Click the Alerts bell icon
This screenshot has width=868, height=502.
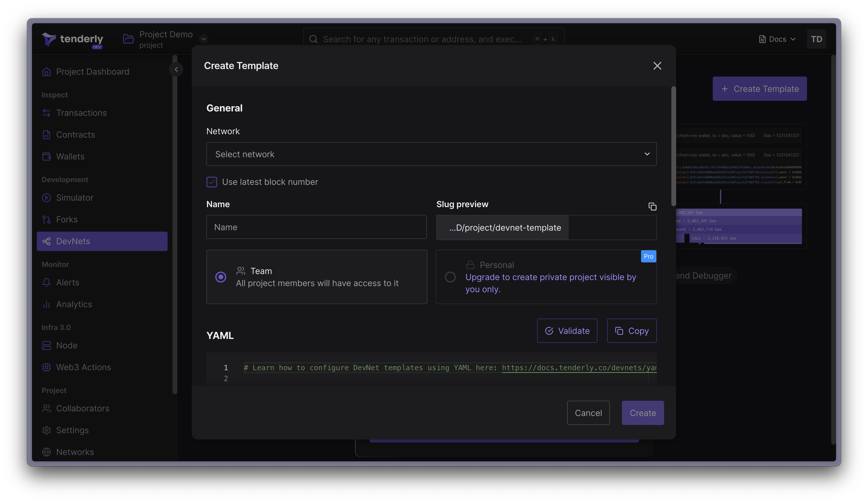(x=46, y=282)
